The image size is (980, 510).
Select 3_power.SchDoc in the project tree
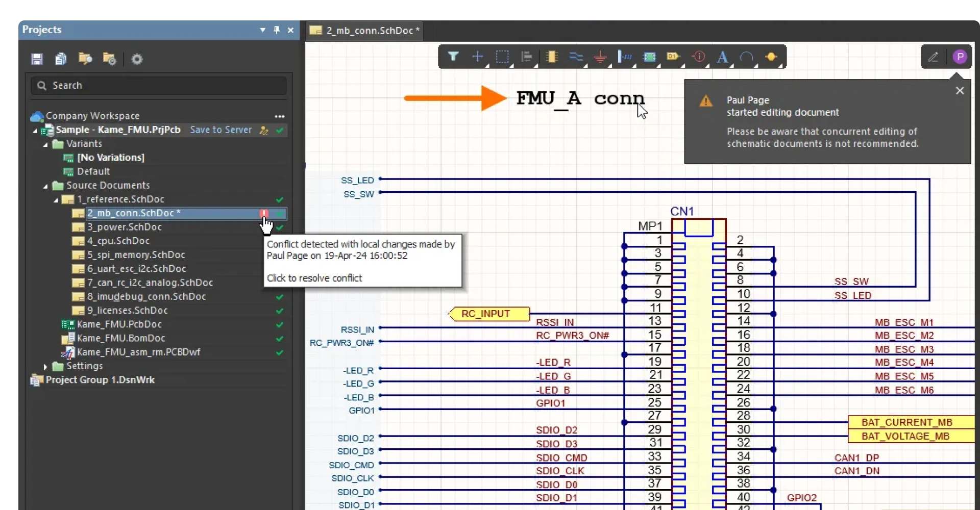125,227
